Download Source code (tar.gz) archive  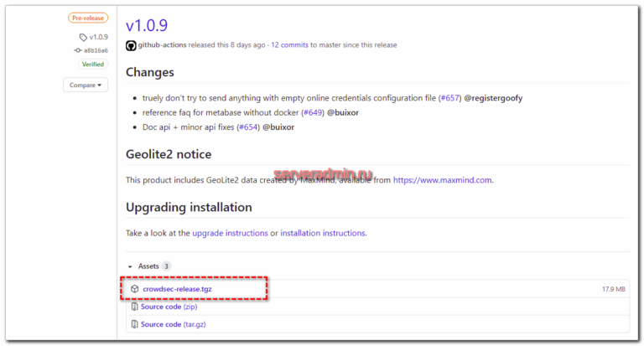pos(174,324)
